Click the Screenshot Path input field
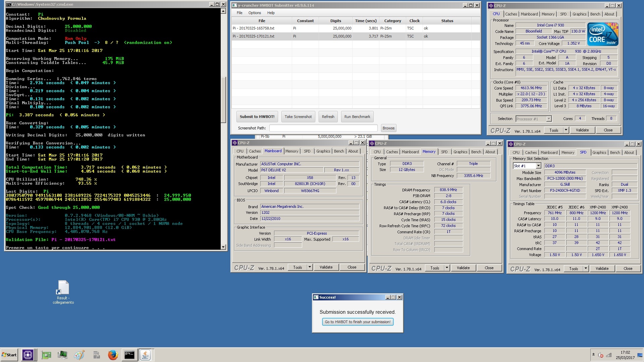The width and height of the screenshot is (644, 362). (x=323, y=128)
